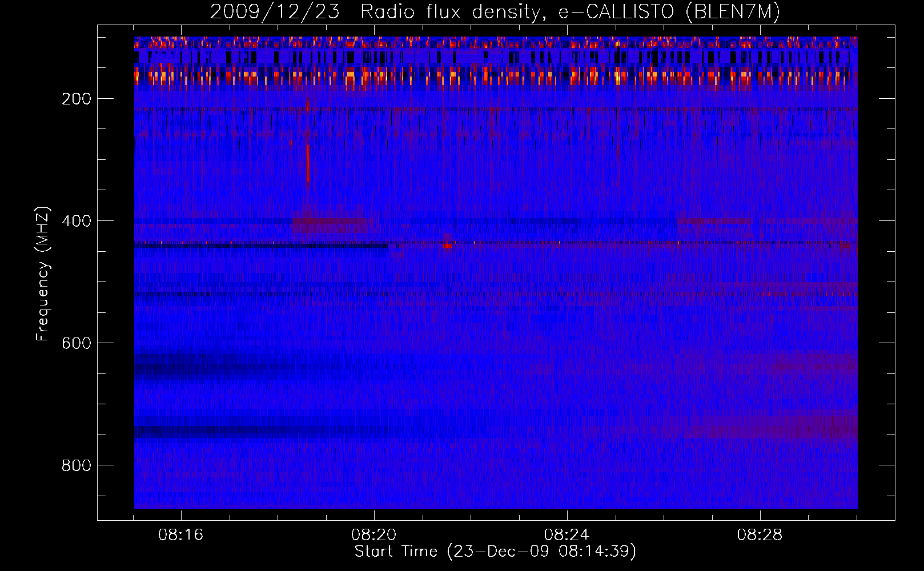
Task: Click the 200 frequency tick label
Action: (x=77, y=99)
